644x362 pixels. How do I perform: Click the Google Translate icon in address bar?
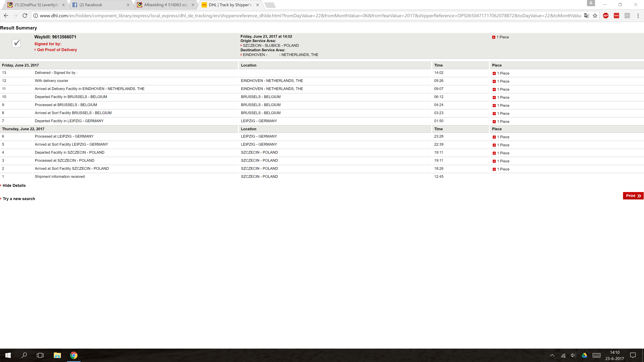[x=586, y=16]
